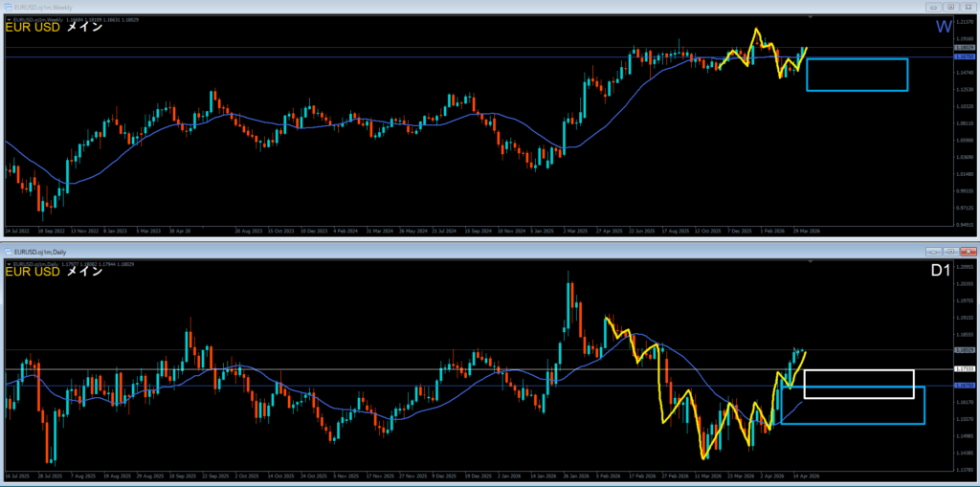This screenshot has height=487, width=980.
Task: Close the EURUSD Weekly chart window
Action: click(x=968, y=7)
